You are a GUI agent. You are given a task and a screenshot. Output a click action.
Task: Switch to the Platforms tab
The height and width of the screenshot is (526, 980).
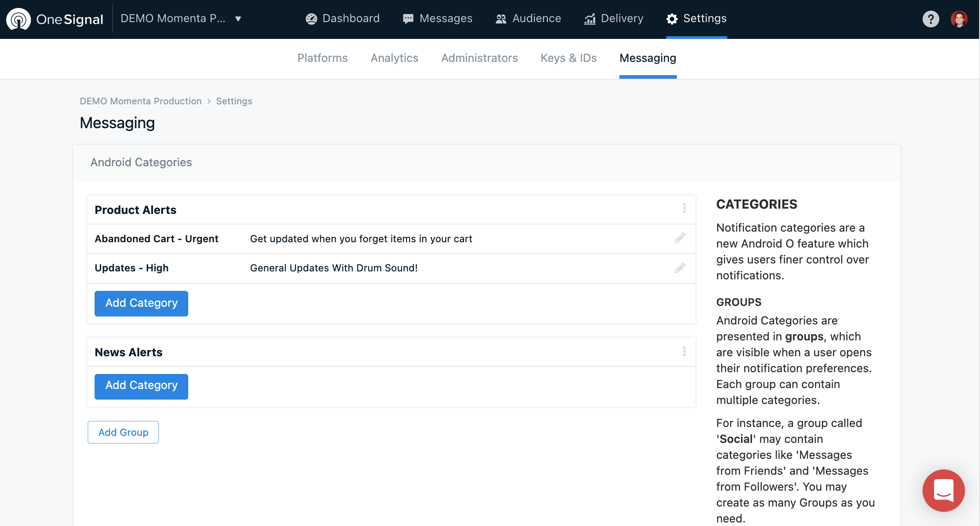(x=322, y=58)
